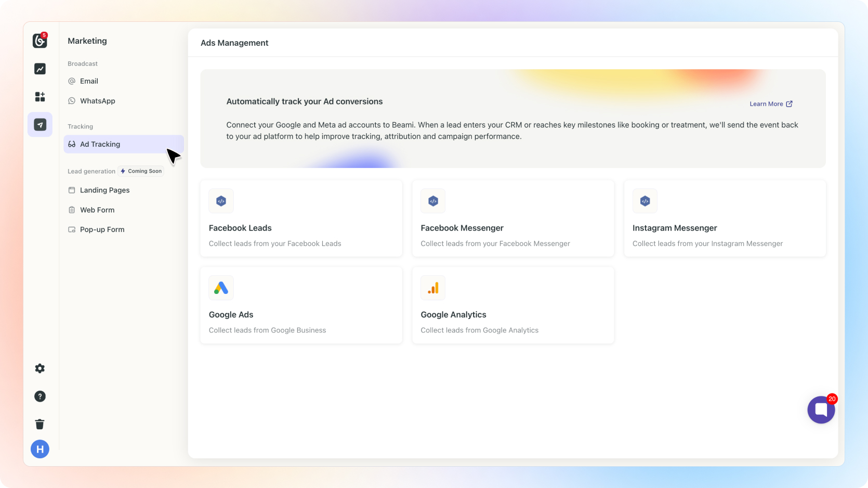Open the help question mark icon
Viewport: 868px width, 488px height.
pos(40,396)
